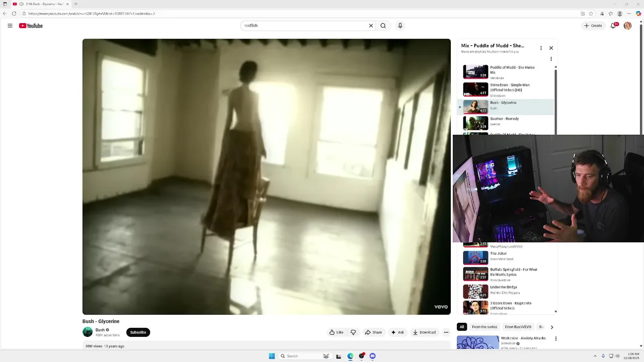644x362 pixels.
Task: Show more filter chips with right arrow
Action: [x=552, y=327]
